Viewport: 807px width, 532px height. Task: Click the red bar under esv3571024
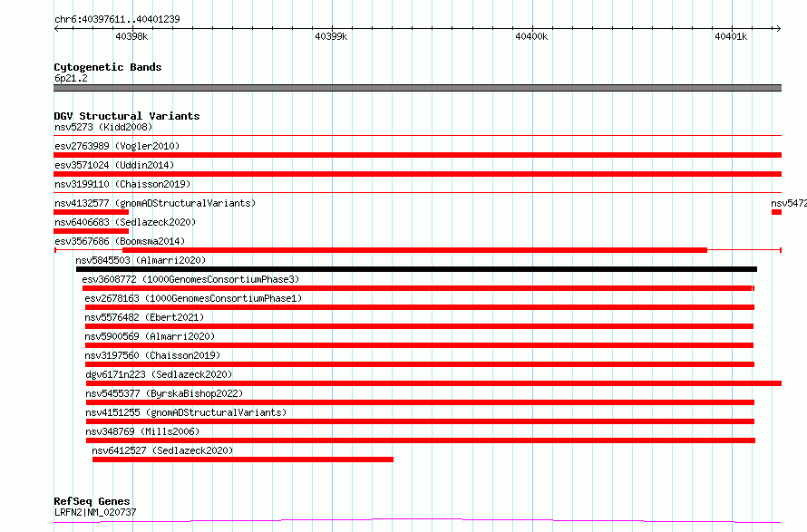(417, 174)
